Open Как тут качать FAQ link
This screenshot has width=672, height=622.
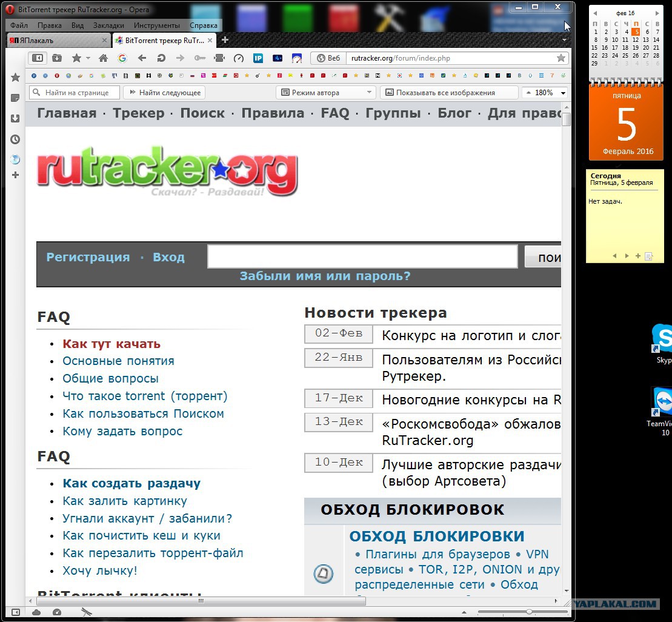[x=111, y=344]
